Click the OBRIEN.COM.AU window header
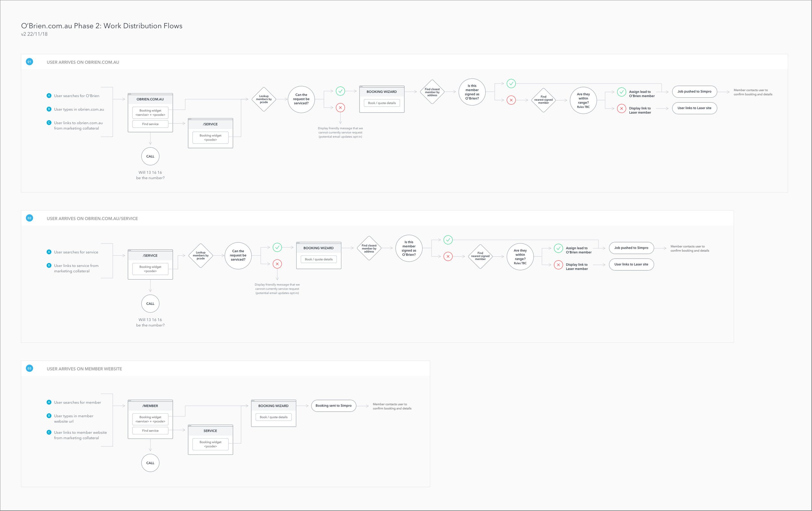Screen dimensions: 812x511 click(x=150, y=99)
